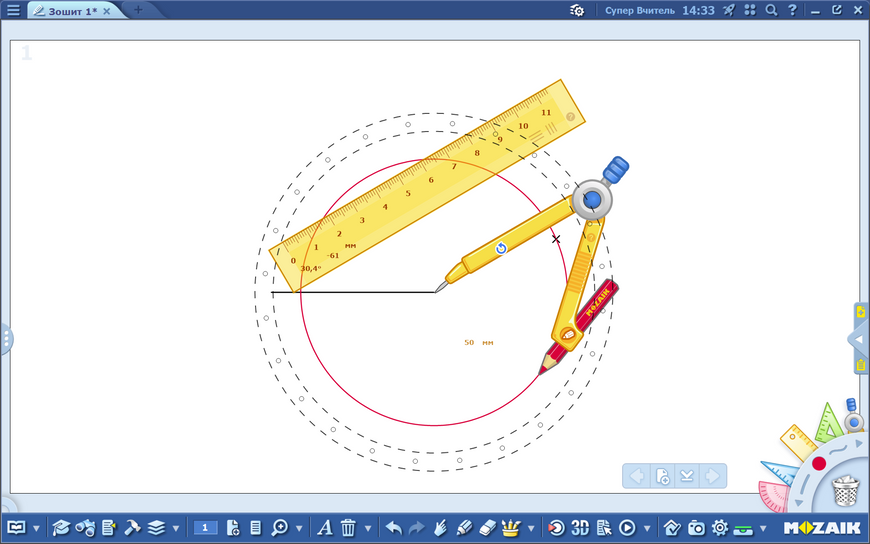Click the page number 1 field
The image size is (870, 544).
coord(205,527)
